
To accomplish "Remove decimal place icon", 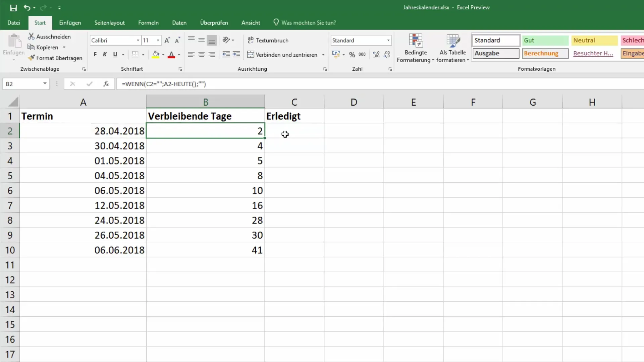I will click(x=387, y=55).
